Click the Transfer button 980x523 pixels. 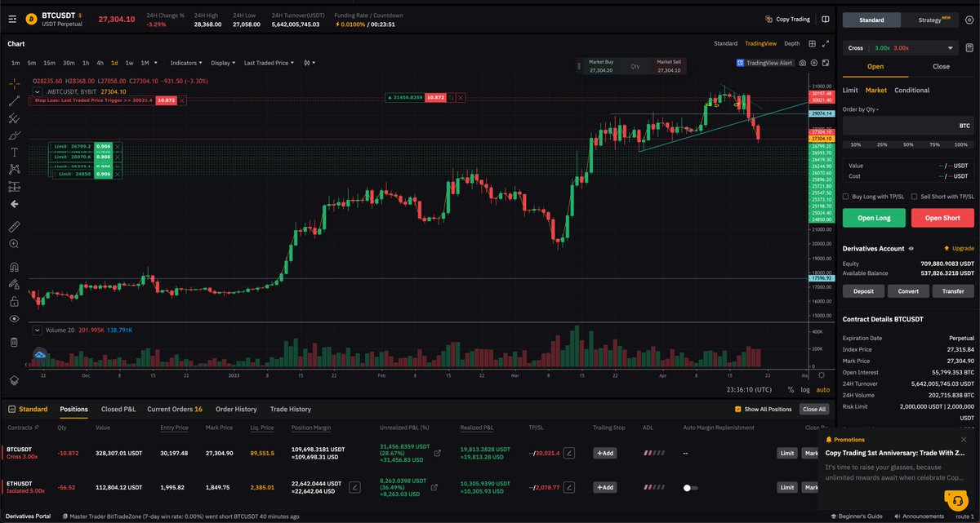click(953, 291)
